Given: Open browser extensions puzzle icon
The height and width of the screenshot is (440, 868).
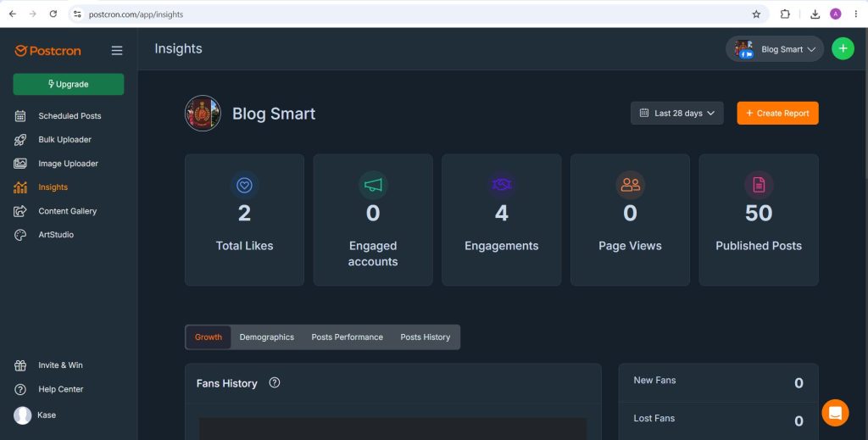Looking at the screenshot, I should coord(785,14).
